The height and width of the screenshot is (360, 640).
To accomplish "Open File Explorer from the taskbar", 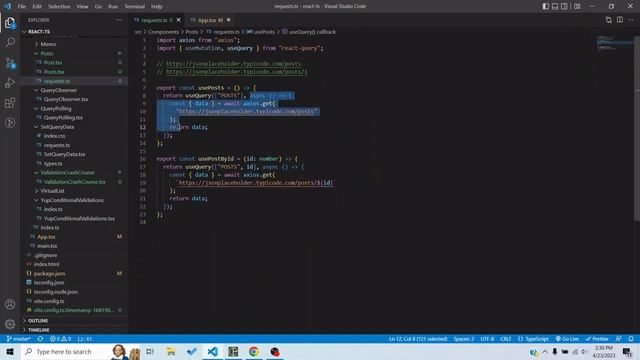I will pos(171,351).
